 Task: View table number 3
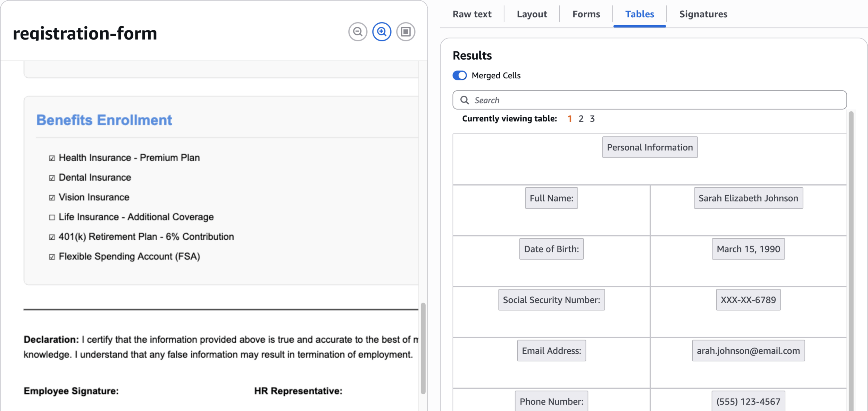[592, 119]
